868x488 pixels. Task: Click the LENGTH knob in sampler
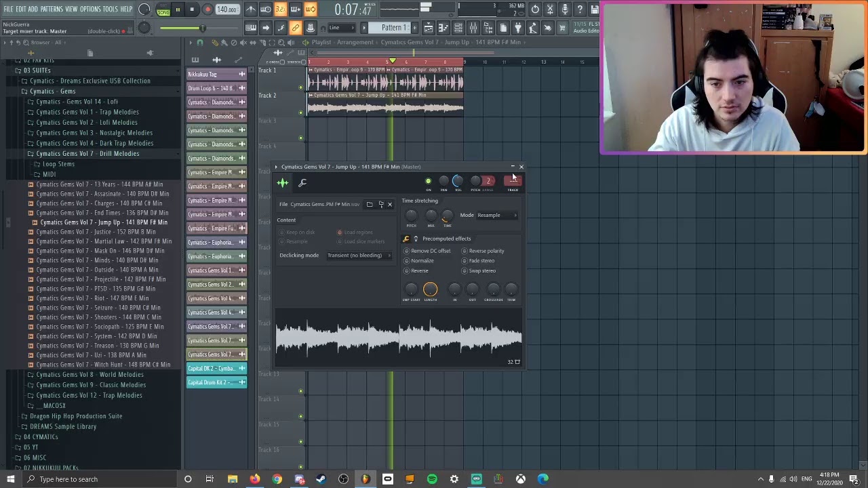click(x=430, y=289)
